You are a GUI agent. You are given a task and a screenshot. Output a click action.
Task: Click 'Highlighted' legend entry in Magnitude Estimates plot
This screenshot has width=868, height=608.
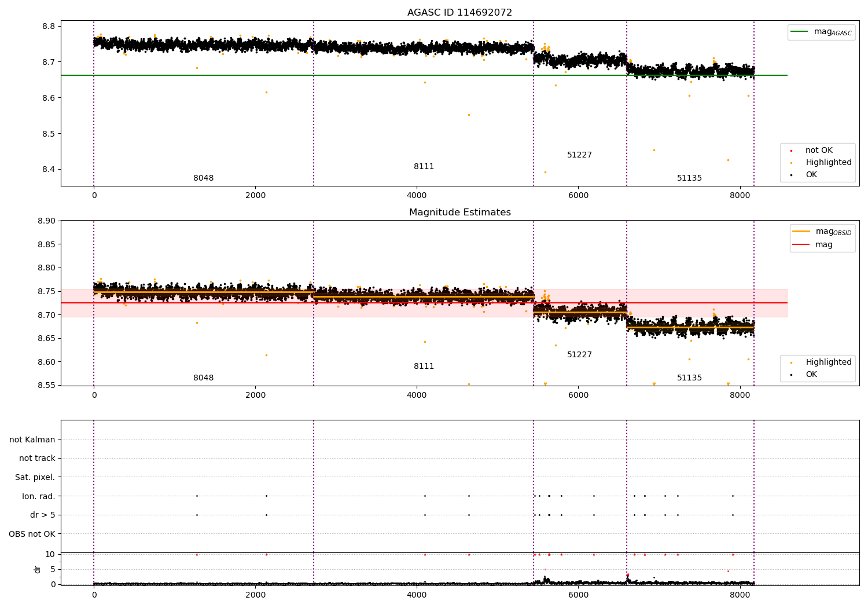[x=822, y=362]
